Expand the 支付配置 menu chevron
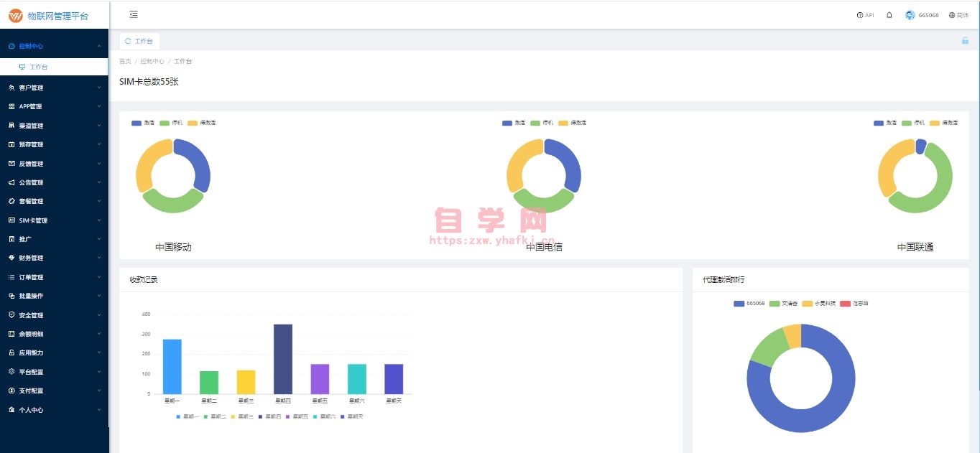The image size is (980, 453). [98, 391]
